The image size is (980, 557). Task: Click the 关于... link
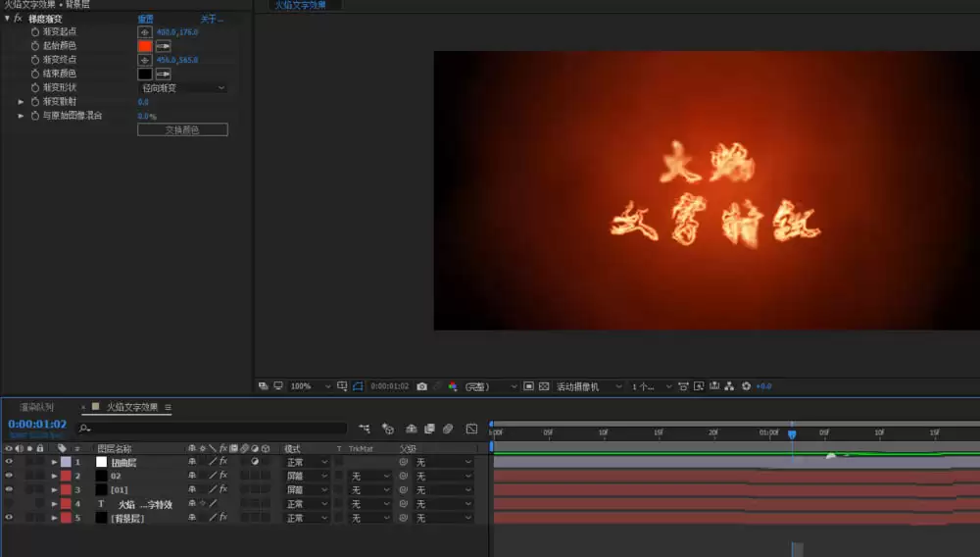coord(212,19)
